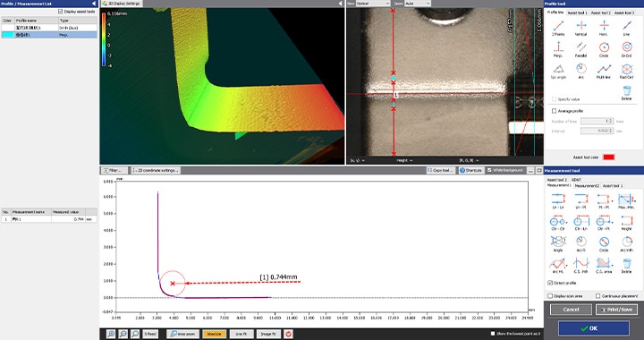Select the Arc profile line tool

coord(580,71)
